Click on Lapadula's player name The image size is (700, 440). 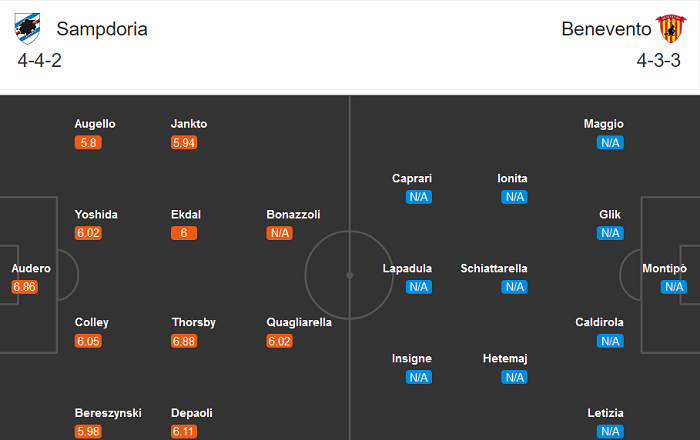pyautogui.click(x=407, y=268)
